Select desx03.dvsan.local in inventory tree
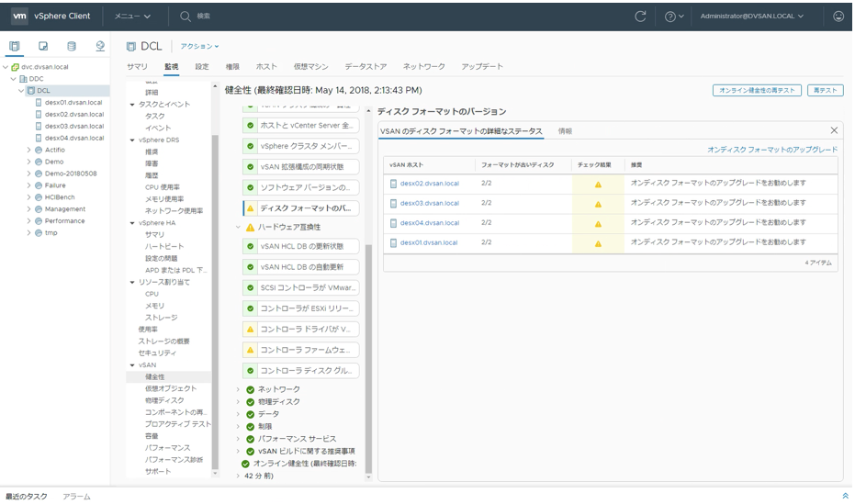855x504 pixels. (73, 127)
